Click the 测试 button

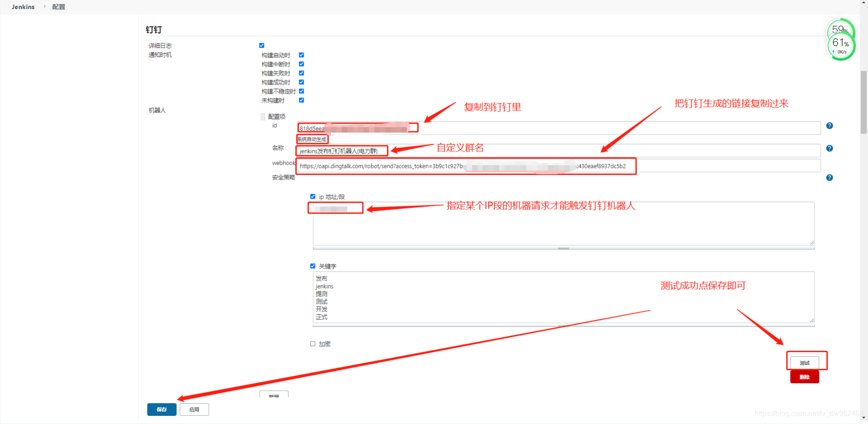coord(805,363)
